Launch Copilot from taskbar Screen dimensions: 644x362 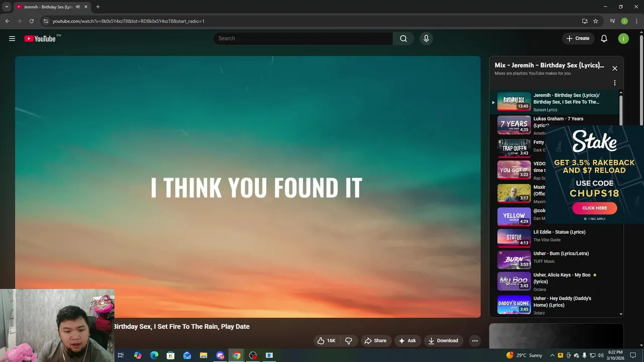pyautogui.click(x=137, y=355)
